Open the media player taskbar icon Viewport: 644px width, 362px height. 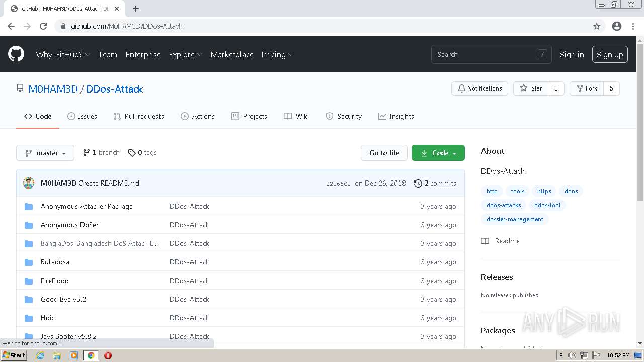click(x=74, y=355)
